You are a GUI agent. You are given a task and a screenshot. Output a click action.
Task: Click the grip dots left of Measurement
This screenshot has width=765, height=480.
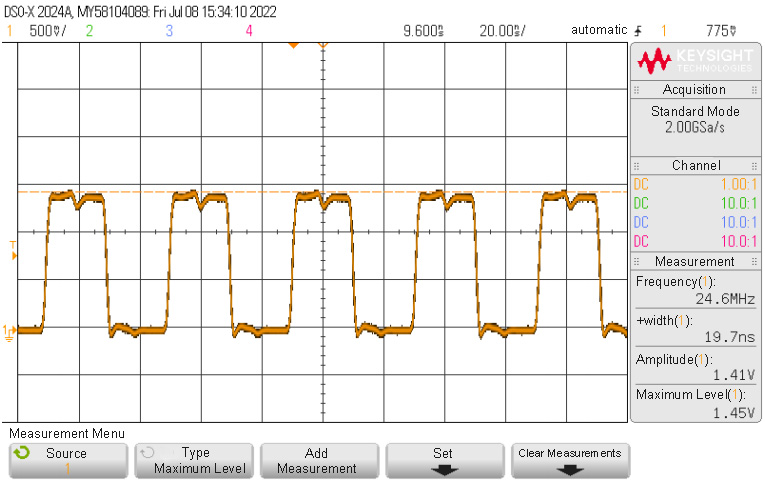coord(636,261)
